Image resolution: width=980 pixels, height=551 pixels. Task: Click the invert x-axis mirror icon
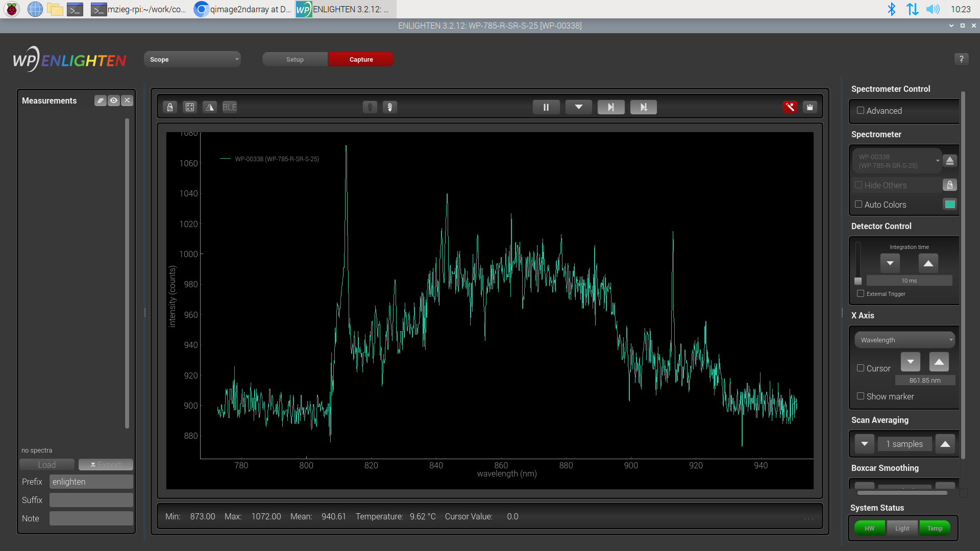click(x=210, y=107)
